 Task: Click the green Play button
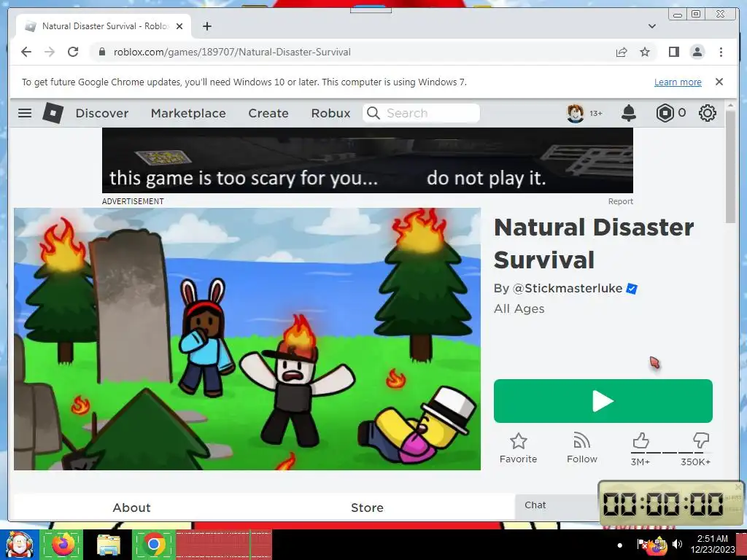point(603,401)
